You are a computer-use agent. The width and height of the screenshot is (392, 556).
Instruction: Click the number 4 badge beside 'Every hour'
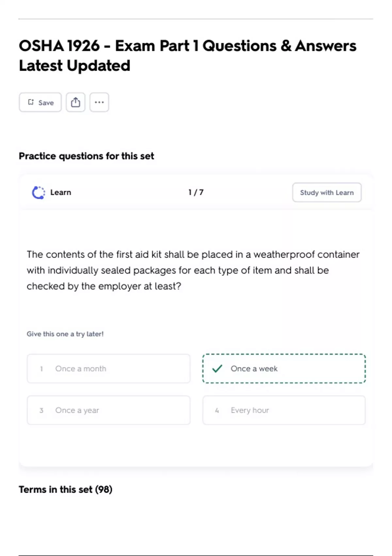pos(217,410)
